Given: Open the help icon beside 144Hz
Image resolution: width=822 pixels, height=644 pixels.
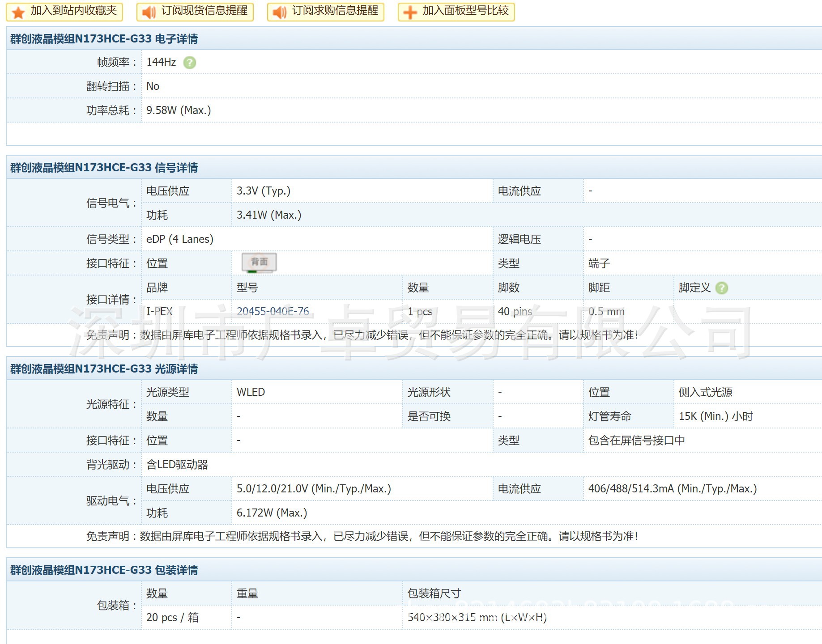Looking at the screenshot, I should (x=190, y=63).
